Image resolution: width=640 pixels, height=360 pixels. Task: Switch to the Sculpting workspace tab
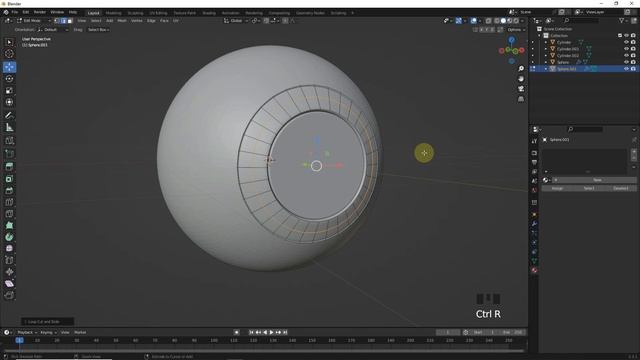tap(136, 13)
